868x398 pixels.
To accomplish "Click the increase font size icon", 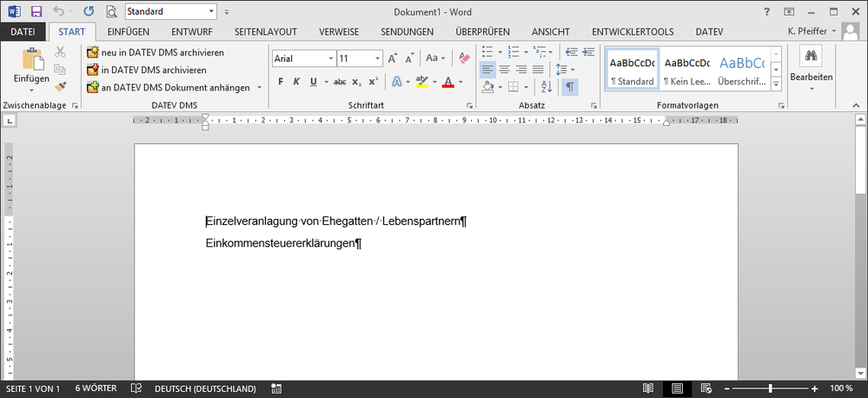I will pos(393,58).
